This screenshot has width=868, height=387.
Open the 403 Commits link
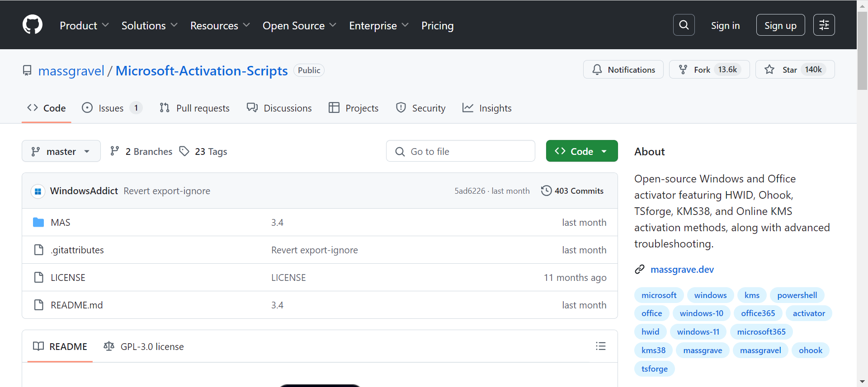(x=572, y=191)
